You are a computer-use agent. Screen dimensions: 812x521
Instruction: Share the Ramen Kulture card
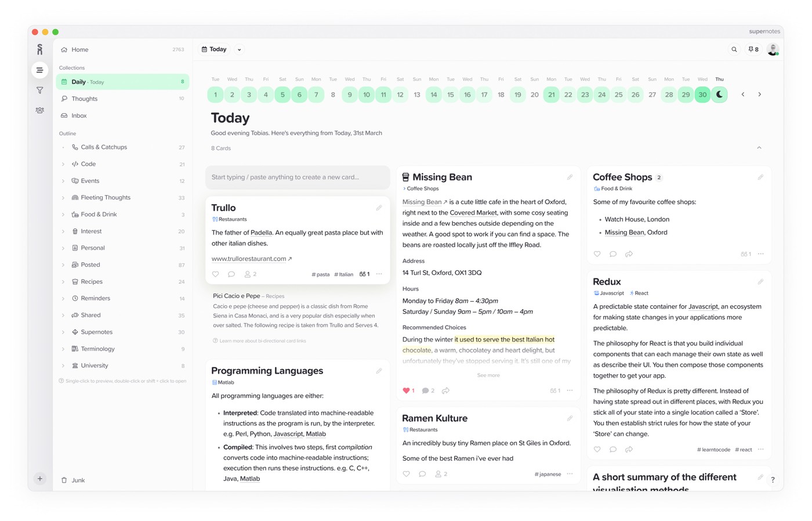438,474
